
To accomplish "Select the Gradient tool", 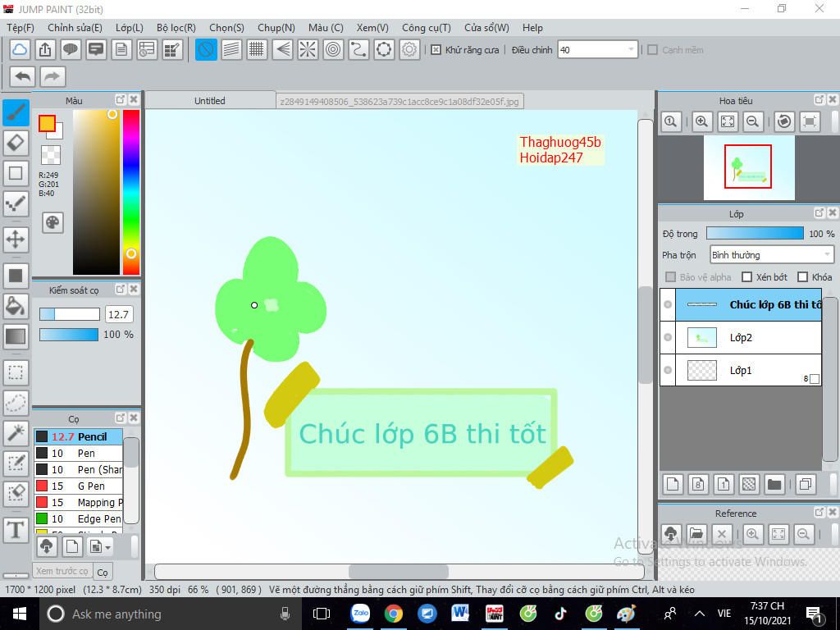I will pyautogui.click(x=16, y=336).
